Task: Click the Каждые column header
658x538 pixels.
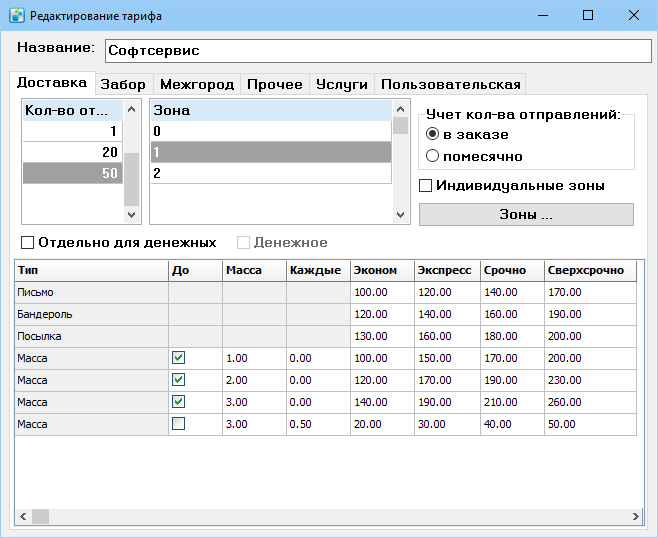Action: pyautogui.click(x=319, y=270)
